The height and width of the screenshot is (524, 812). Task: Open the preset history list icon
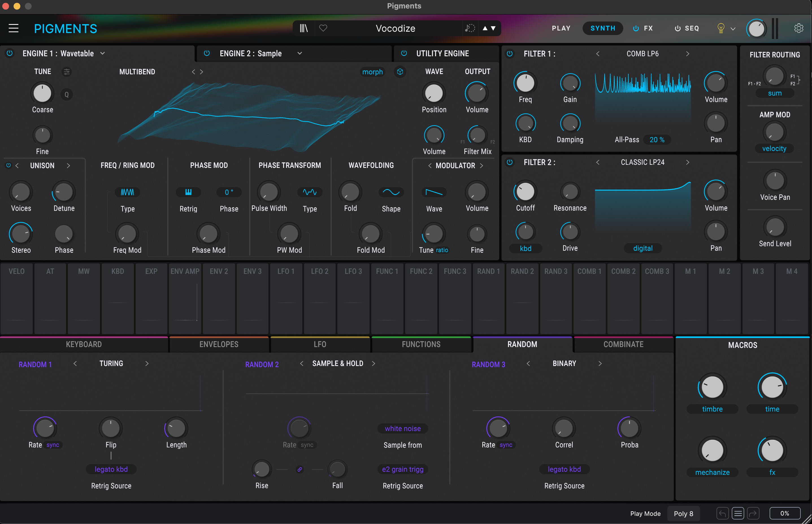click(x=737, y=513)
